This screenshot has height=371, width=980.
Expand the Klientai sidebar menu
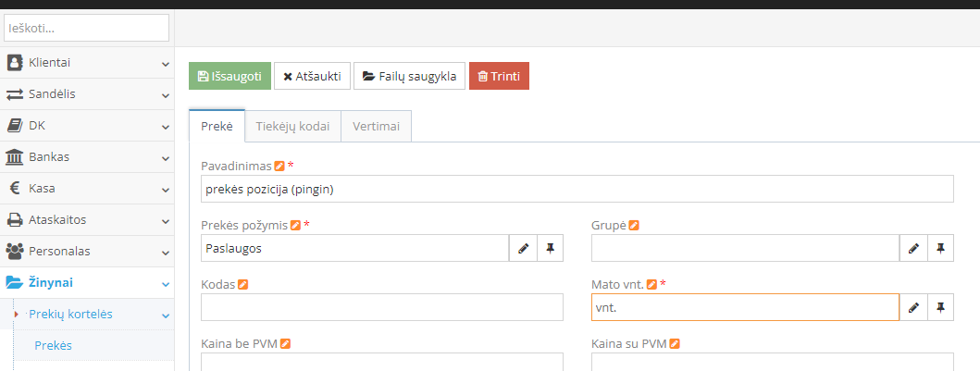[x=87, y=63]
